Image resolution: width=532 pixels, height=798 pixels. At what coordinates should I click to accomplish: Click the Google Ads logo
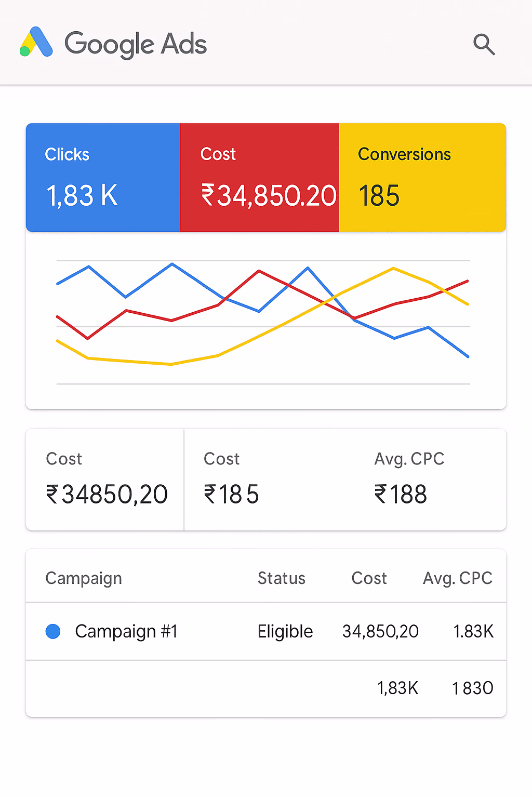pyautogui.click(x=114, y=44)
